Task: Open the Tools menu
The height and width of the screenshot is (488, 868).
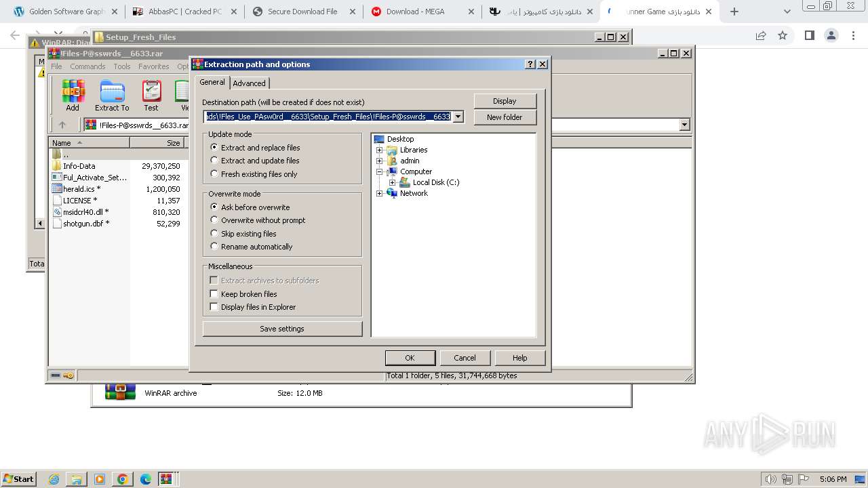Action: [x=122, y=66]
